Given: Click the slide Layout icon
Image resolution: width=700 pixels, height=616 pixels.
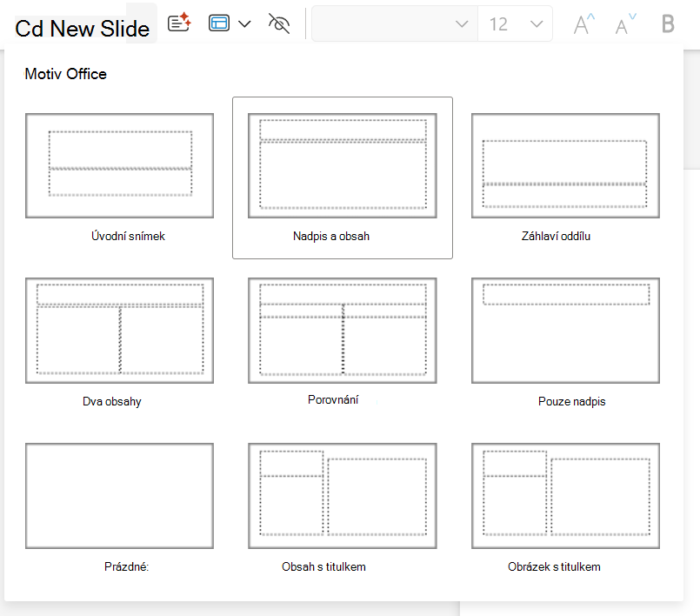Looking at the screenshot, I should (219, 23).
